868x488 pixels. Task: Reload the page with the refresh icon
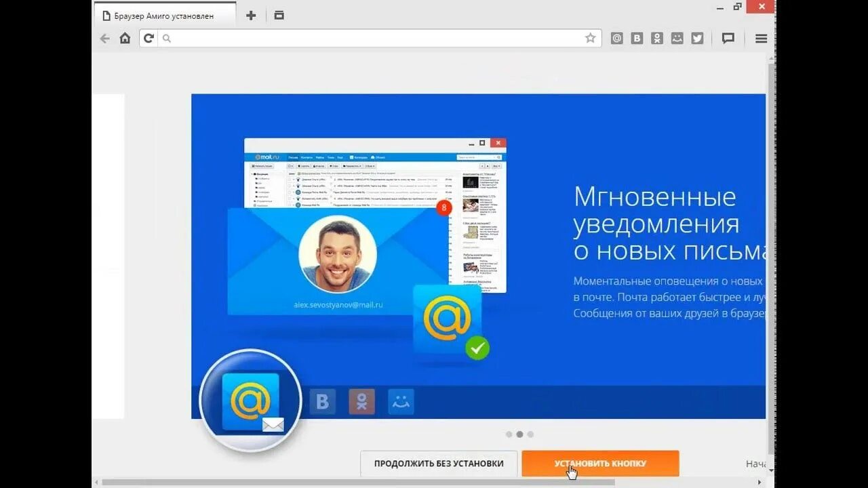click(x=149, y=39)
